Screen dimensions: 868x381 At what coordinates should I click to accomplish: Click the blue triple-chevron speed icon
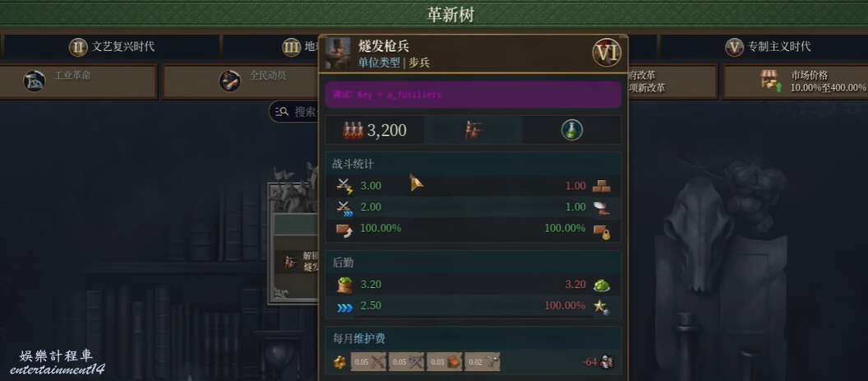[345, 307]
